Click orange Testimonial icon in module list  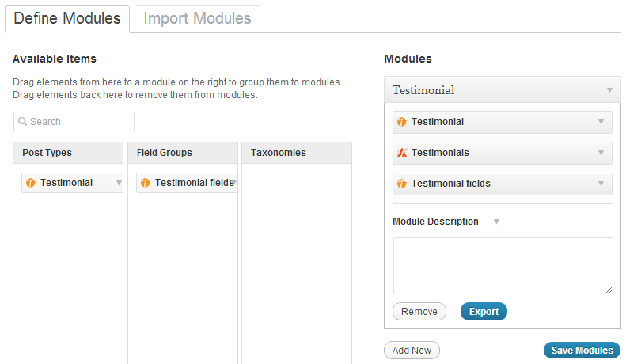pos(402,122)
